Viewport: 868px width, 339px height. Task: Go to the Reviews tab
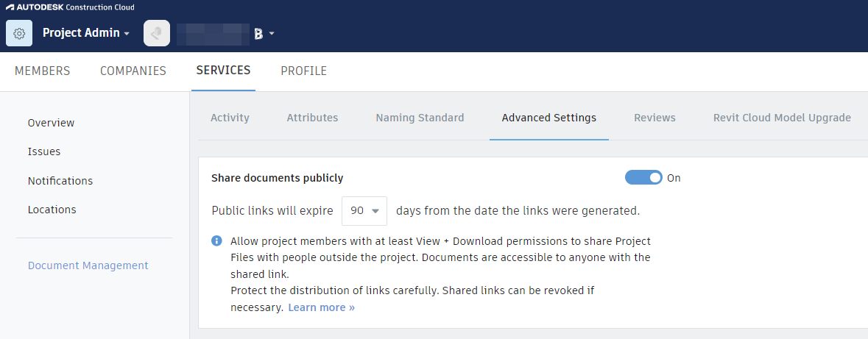[654, 118]
